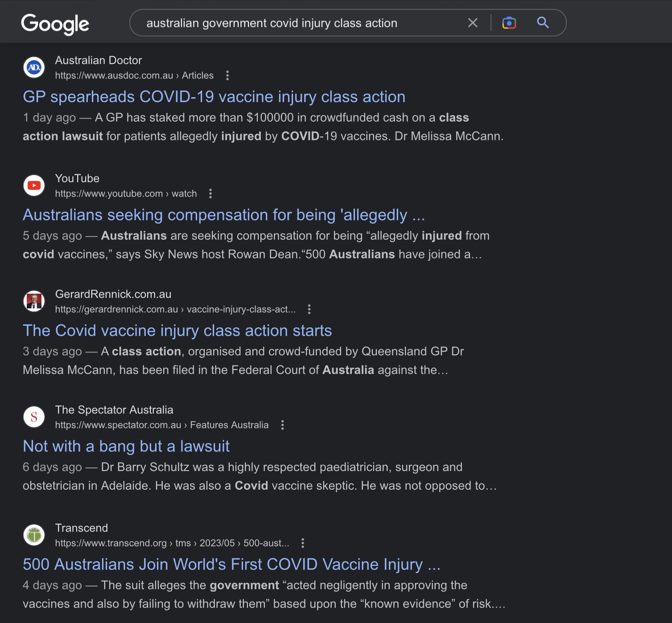
Task: Click snippet mentioning Dr Melissa McCann $100000
Action: (263, 127)
